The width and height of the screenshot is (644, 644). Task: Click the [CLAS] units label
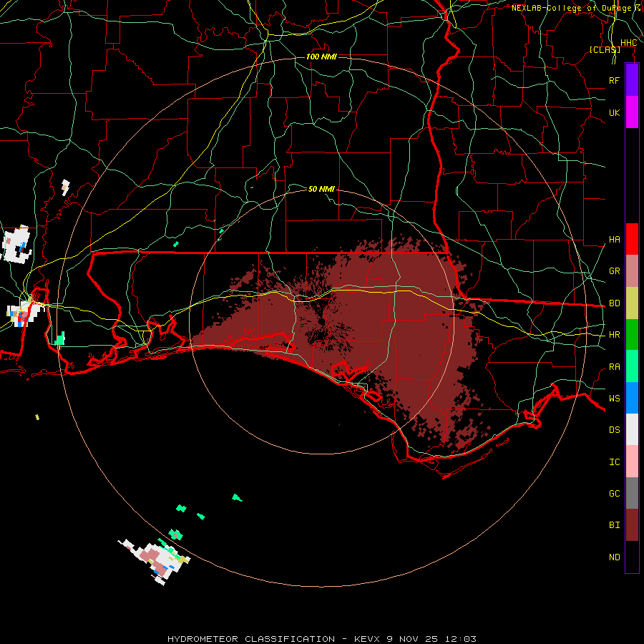(x=605, y=49)
